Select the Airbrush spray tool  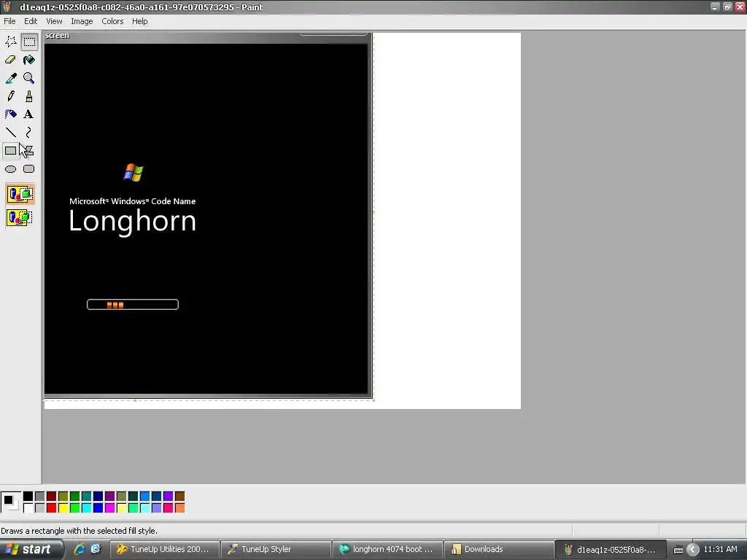(x=10, y=114)
